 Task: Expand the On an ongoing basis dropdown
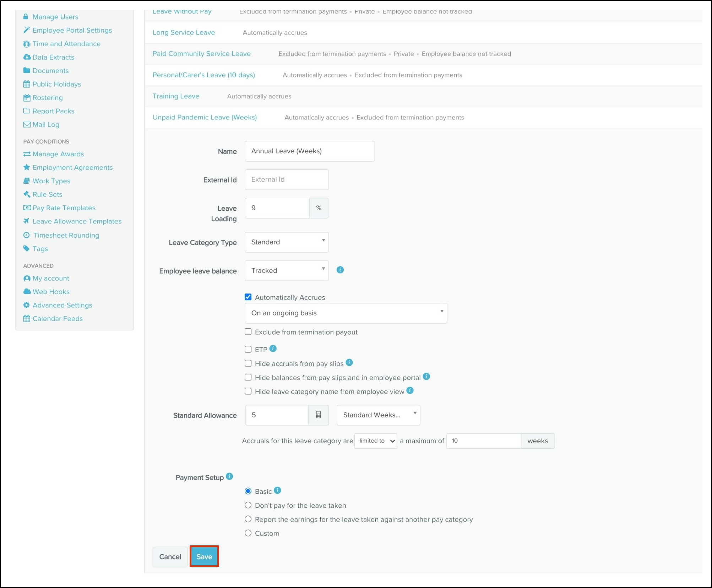345,313
